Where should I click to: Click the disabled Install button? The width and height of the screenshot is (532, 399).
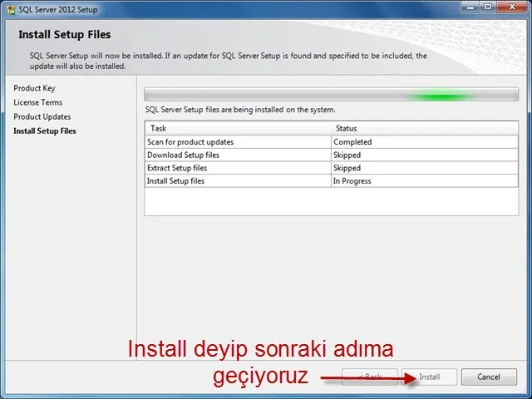[x=429, y=377]
